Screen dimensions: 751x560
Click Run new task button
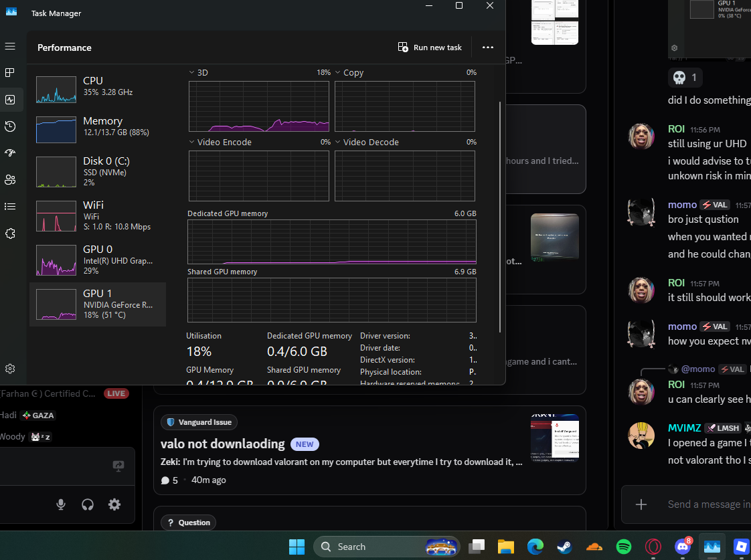pos(430,48)
